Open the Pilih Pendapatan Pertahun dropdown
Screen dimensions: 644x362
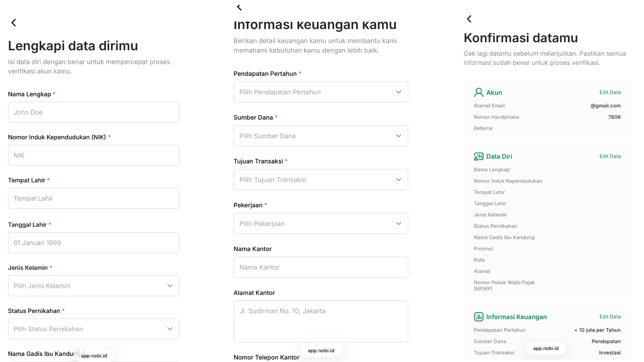pos(321,92)
